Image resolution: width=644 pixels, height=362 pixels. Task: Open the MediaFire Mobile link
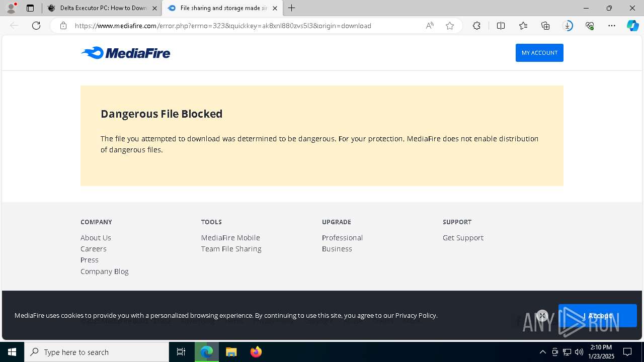(230, 238)
